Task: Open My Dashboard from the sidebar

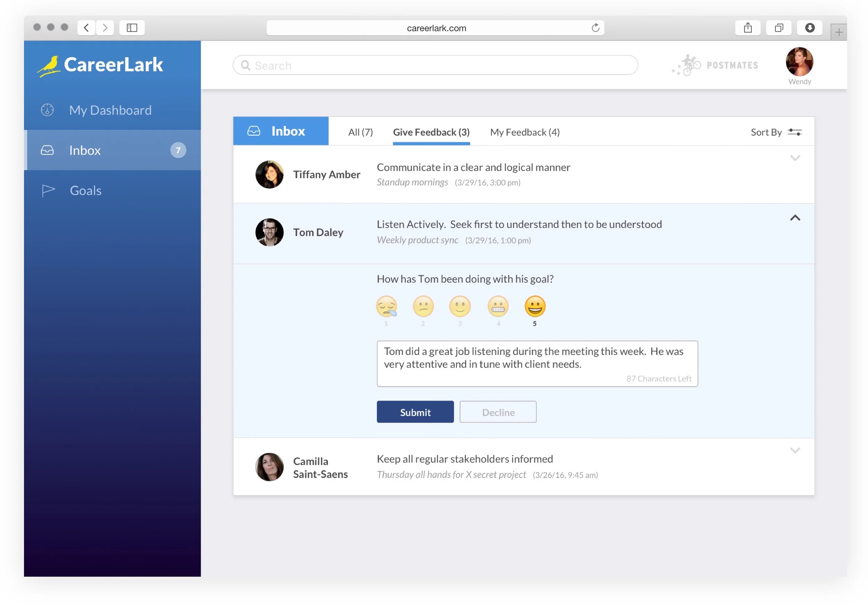Action: 110,110
